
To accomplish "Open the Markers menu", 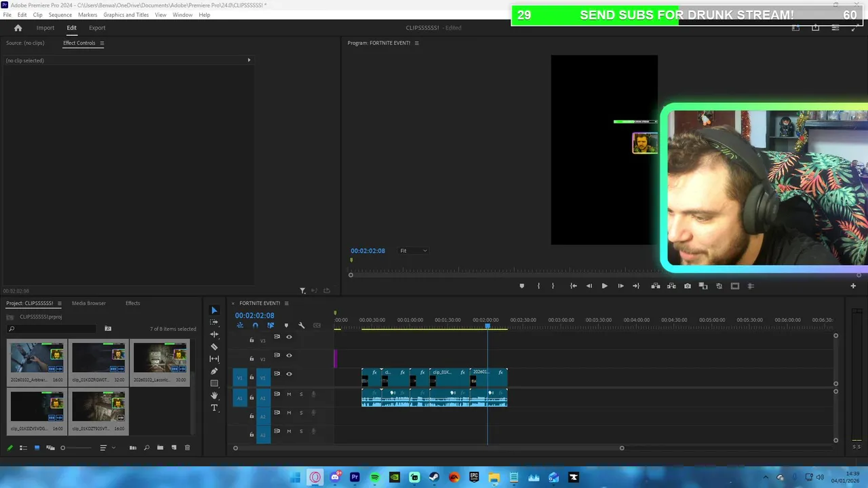I will [87, 15].
